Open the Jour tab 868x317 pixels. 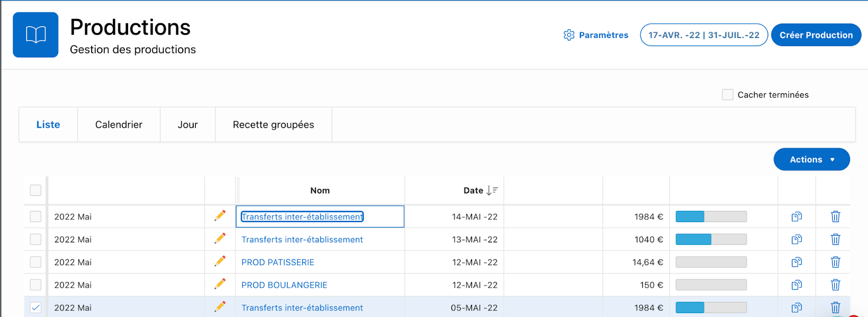[x=188, y=125]
